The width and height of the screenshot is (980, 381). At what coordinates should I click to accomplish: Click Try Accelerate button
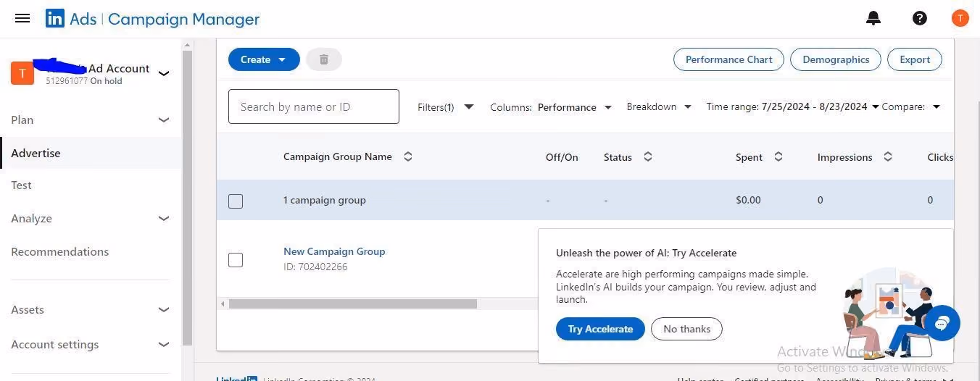(x=600, y=329)
